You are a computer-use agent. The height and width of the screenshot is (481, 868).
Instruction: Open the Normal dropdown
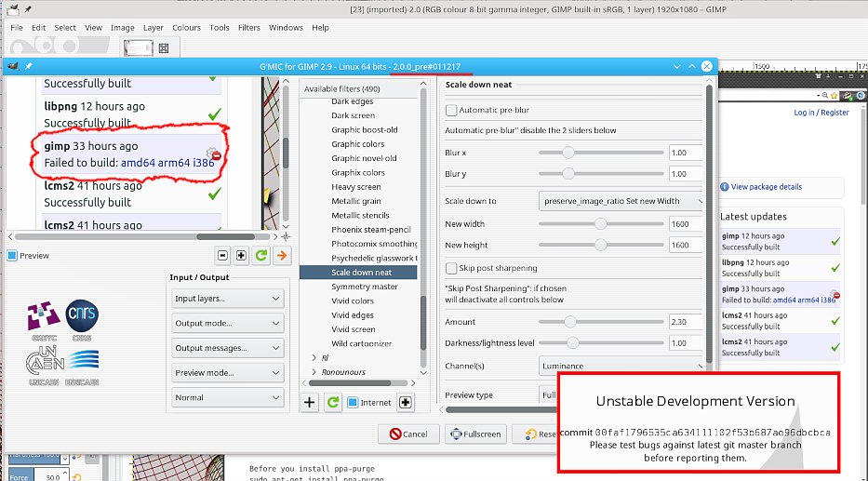coord(228,397)
